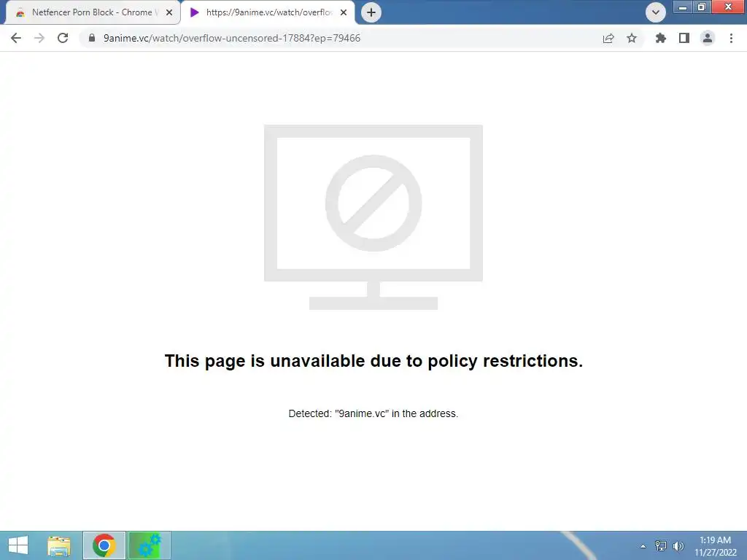Open the Windows Start menu
The width and height of the screenshot is (747, 560).
pyautogui.click(x=18, y=545)
